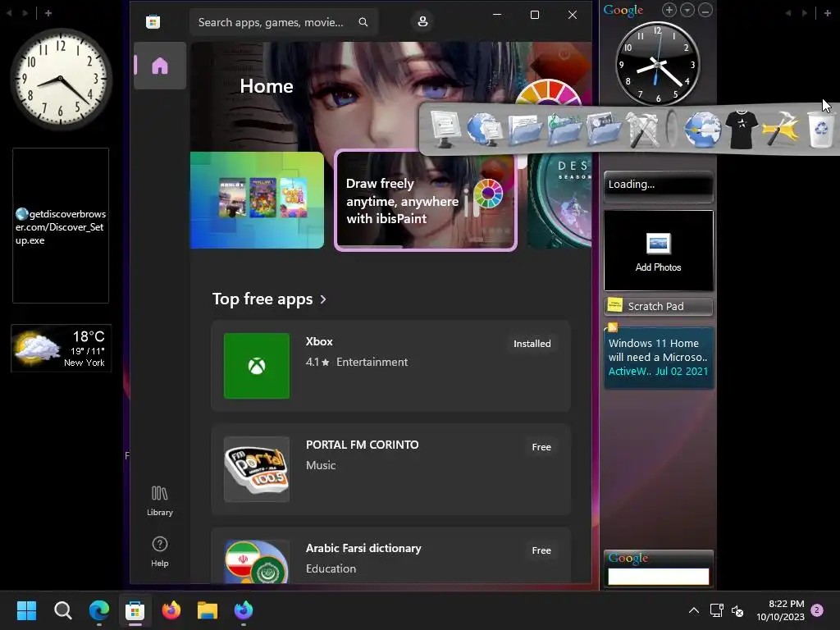Click the Google search box gadget field
Screen dimensions: 840x630
pos(659,577)
